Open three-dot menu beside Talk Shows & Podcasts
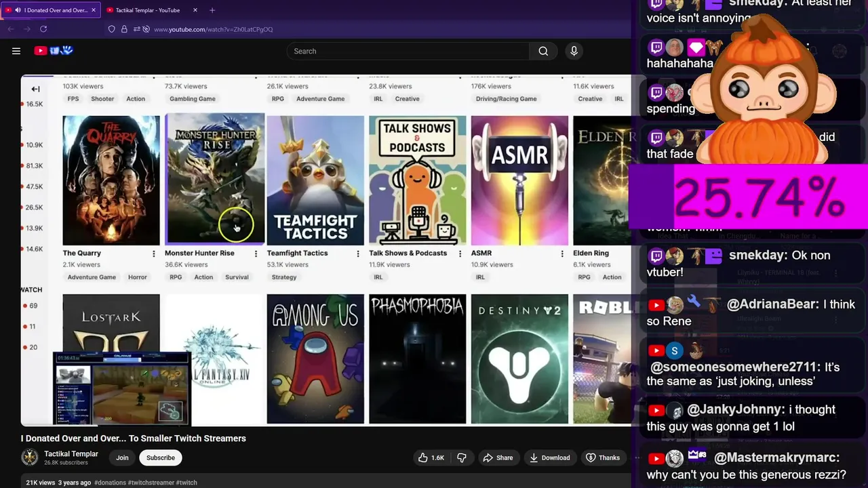868x488 pixels. click(460, 253)
